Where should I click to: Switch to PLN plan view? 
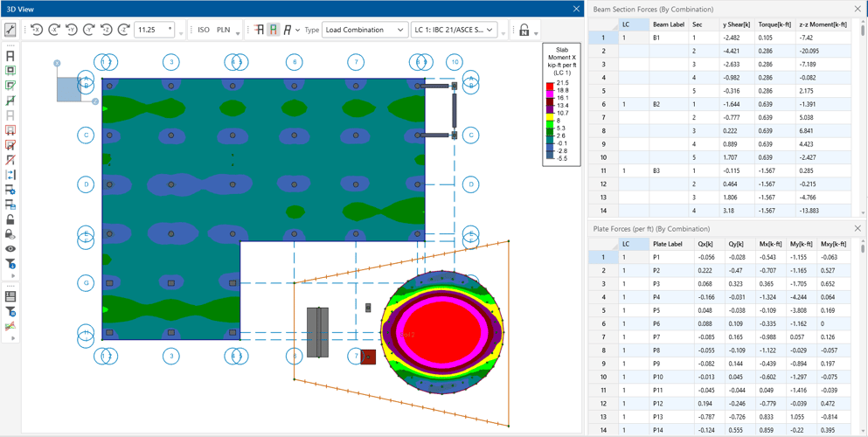pos(224,30)
